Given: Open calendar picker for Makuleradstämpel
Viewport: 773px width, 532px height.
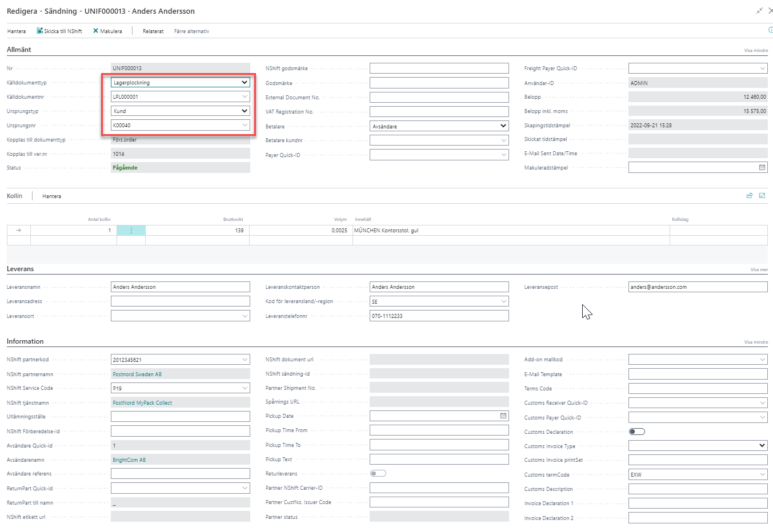Looking at the screenshot, I should click(762, 167).
